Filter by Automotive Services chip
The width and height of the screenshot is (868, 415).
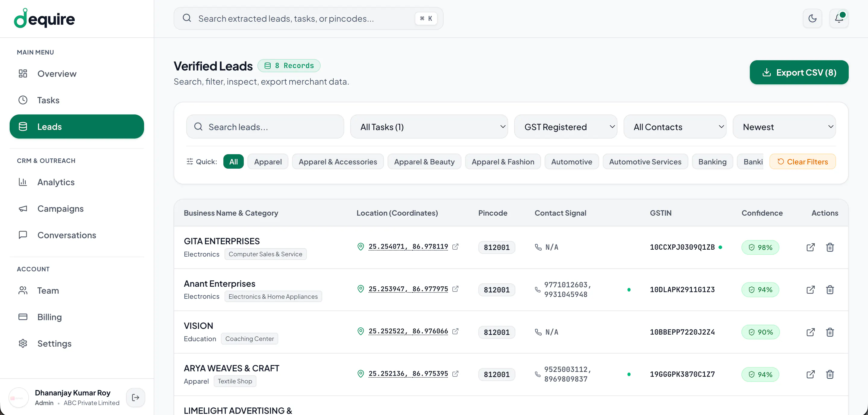[645, 161]
